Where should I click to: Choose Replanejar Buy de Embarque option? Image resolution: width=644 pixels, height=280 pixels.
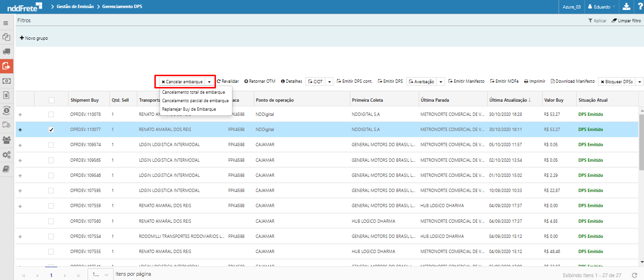[189, 109]
